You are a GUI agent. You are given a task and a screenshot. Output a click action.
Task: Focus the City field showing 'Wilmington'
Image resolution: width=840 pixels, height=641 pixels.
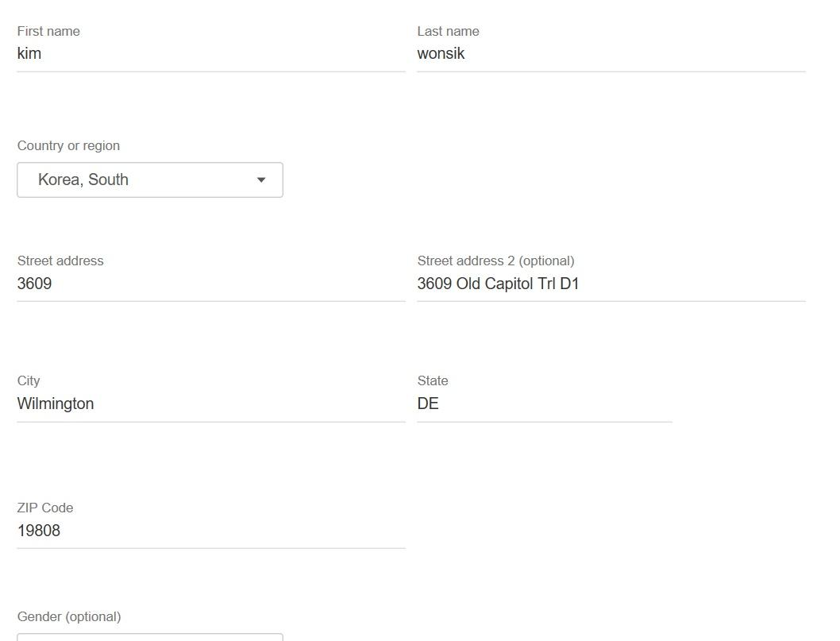(x=210, y=404)
